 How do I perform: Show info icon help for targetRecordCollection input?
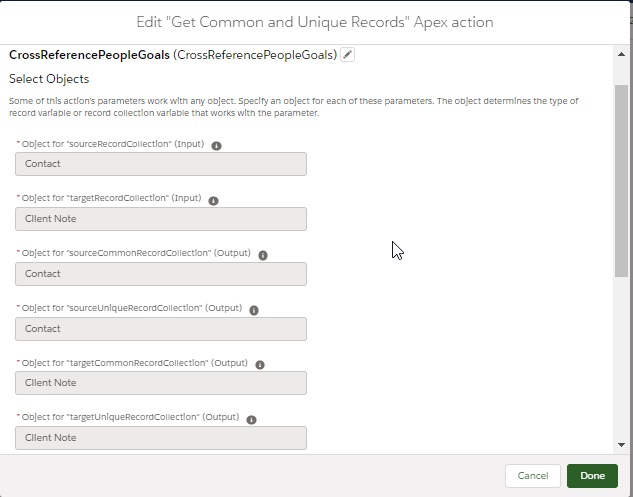click(214, 200)
